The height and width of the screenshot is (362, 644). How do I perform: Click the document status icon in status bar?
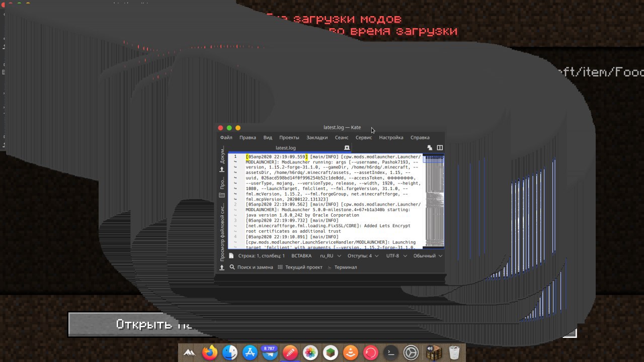(x=231, y=255)
